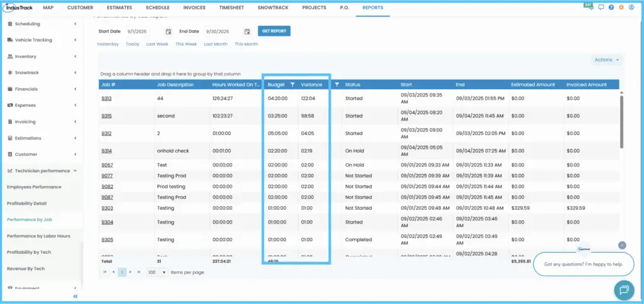Open Performance by Labor Hours report
Image resolution: width=644 pixels, height=304 pixels.
click(x=38, y=236)
